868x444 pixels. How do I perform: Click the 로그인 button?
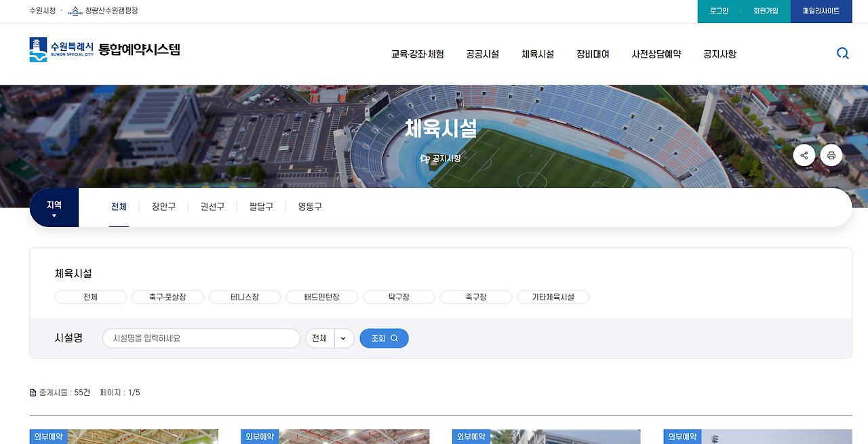(x=719, y=12)
